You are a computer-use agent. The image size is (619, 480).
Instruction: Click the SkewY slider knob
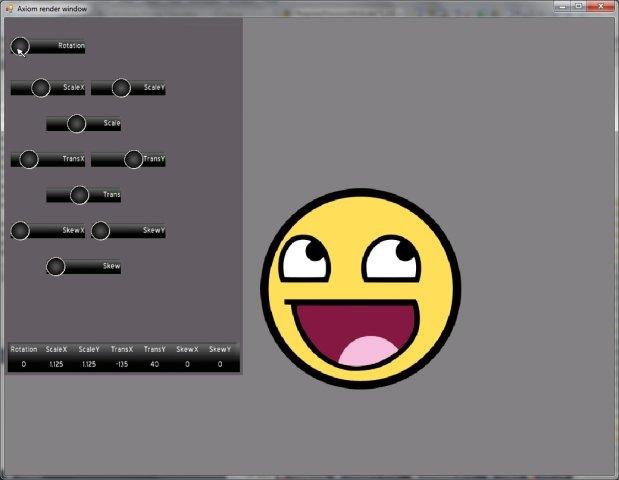(100, 231)
